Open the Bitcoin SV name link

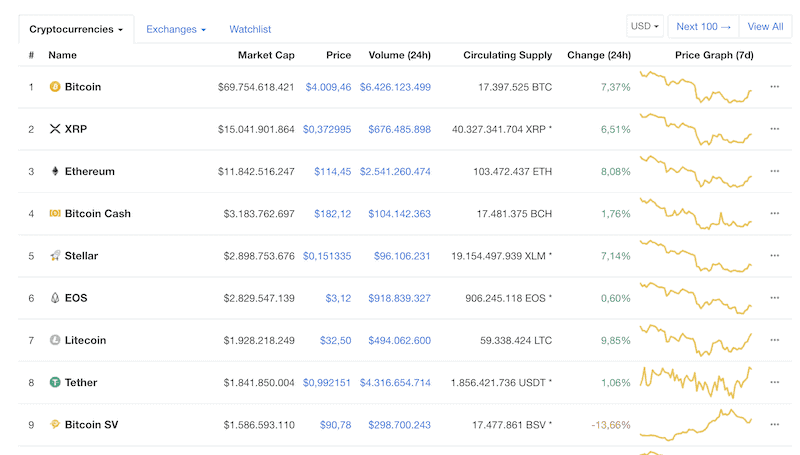click(91, 424)
